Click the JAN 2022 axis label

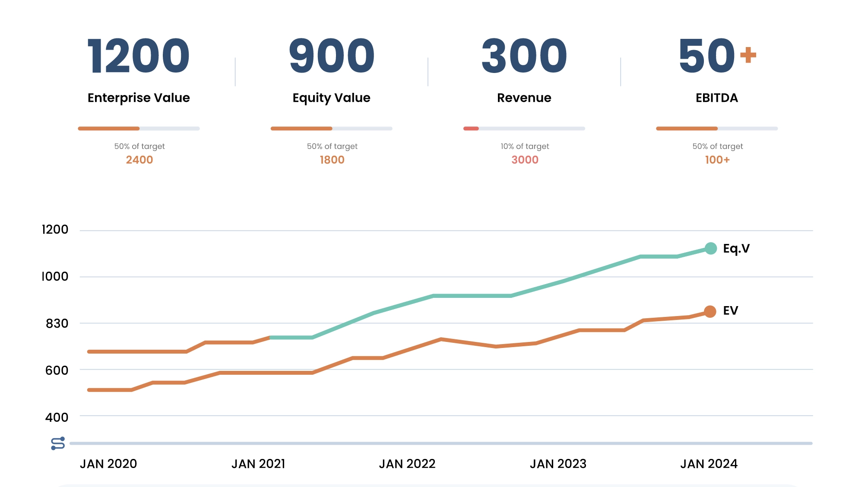(x=407, y=464)
